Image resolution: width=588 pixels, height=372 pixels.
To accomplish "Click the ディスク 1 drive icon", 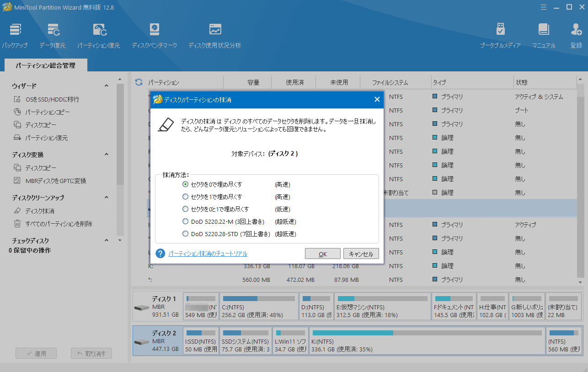I will (x=142, y=307).
